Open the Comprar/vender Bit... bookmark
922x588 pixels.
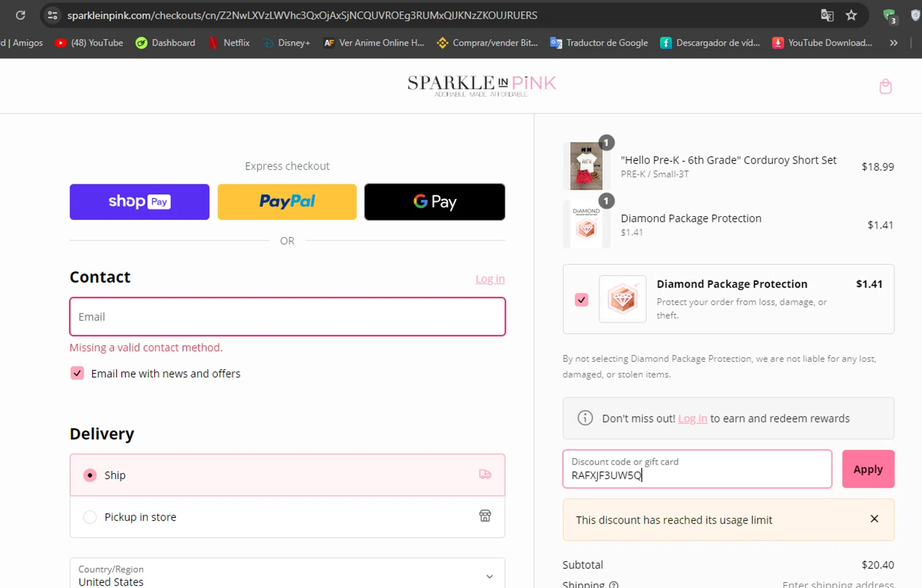coord(487,43)
